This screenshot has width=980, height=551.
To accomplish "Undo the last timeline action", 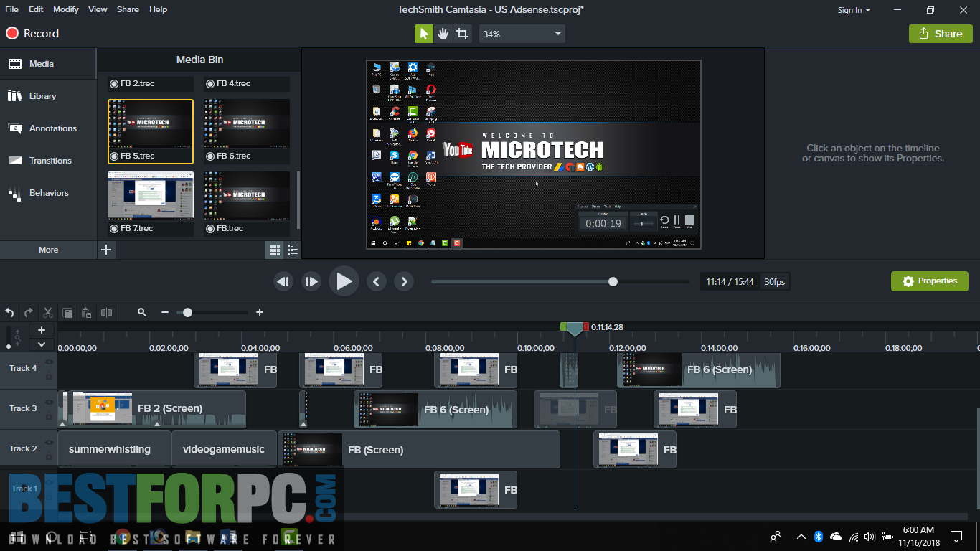I will coord(9,312).
